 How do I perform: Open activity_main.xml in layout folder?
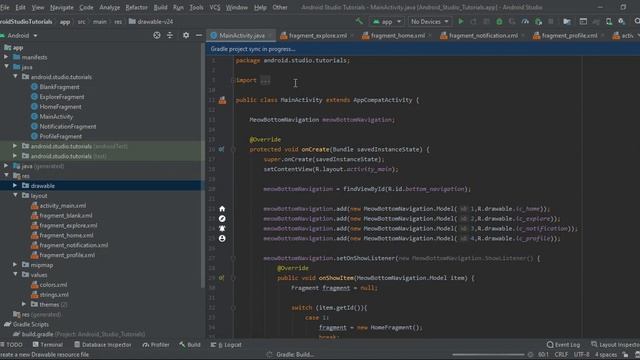pyautogui.click(x=62, y=206)
